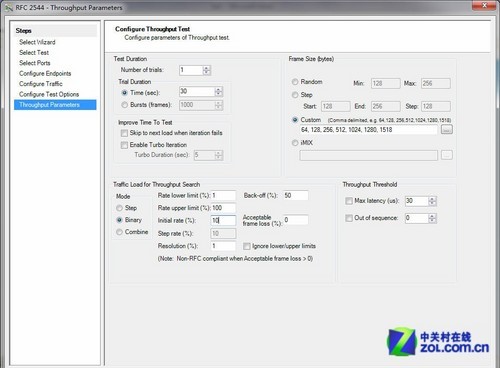This screenshot has height=368, width=500.
Task: Open custom frame size browse button
Action: (447, 129)
